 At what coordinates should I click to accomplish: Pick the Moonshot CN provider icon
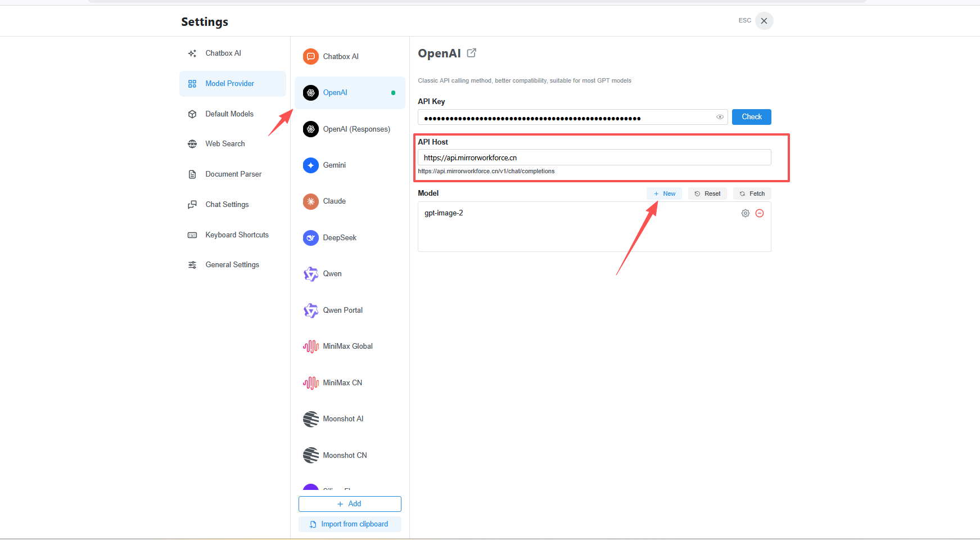(x=311, y=456)
